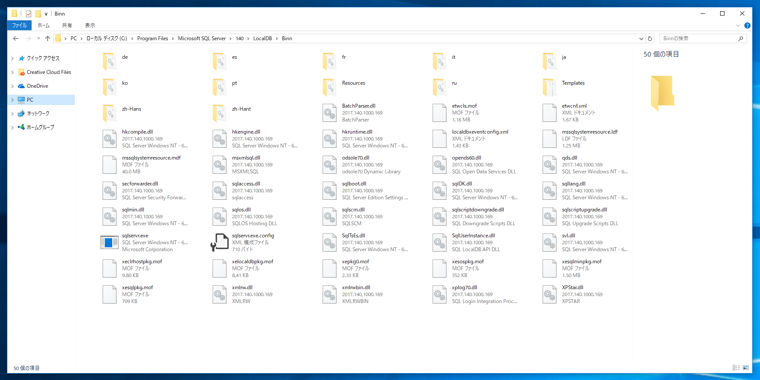Select ネットワーク in the navigation pane
The image size is (760, 380).
tap(38, 113)
